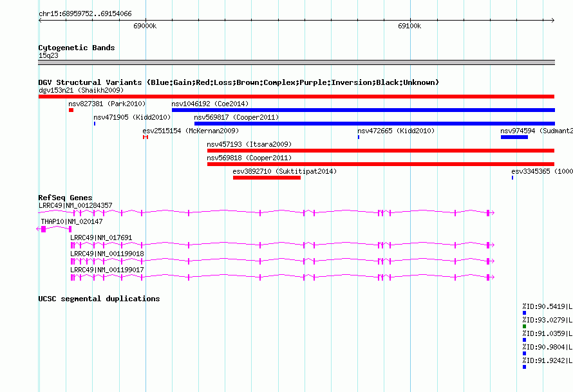Screen dimensions: 573x392
Task: Click the %ID:91.9242 segmental duplication block
Action: tap(525, 367)
